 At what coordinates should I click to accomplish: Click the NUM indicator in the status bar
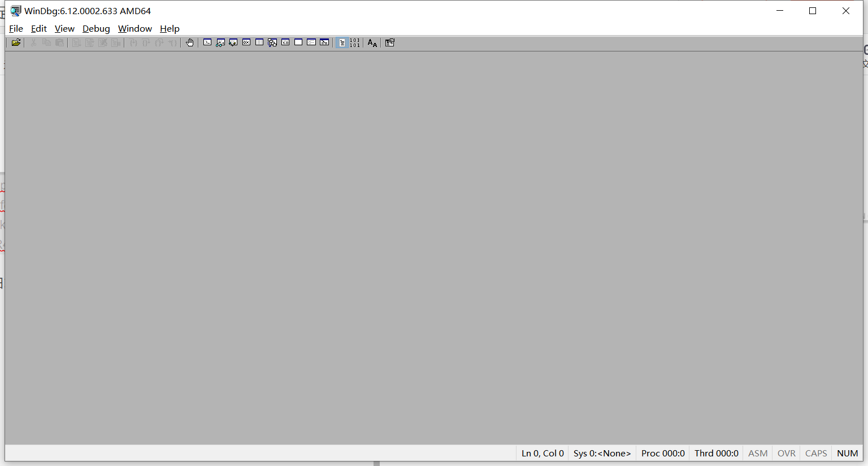pos(847,453)
